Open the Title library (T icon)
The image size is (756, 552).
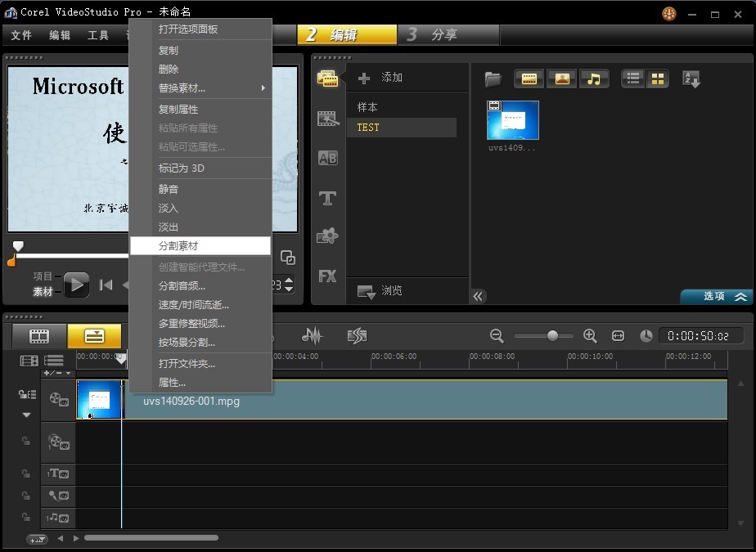click(328, 197)
